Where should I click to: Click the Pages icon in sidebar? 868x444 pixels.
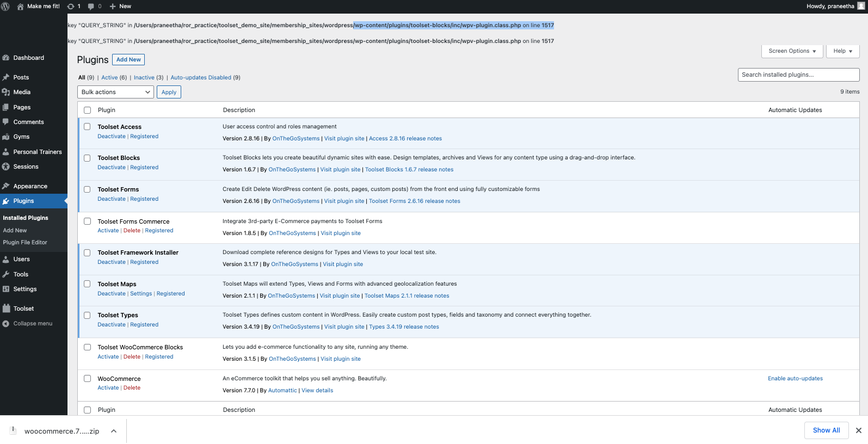coord(6,107)
